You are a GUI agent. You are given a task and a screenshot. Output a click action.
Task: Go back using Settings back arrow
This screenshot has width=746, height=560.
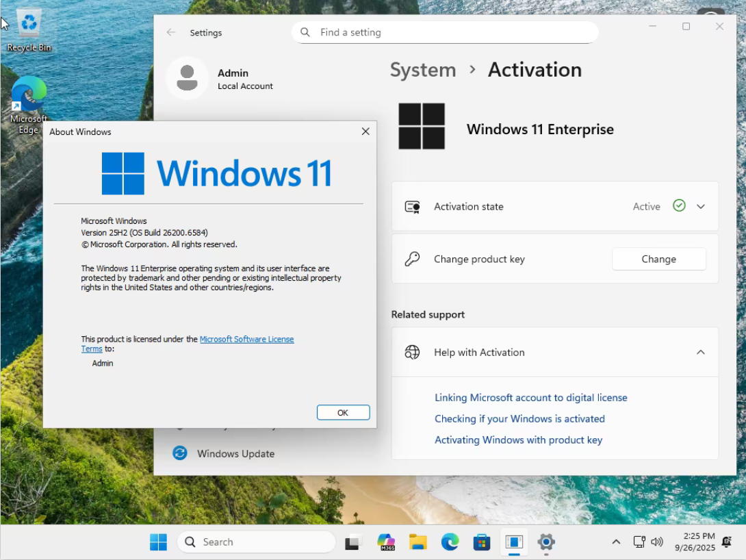(x=171, y=32)
